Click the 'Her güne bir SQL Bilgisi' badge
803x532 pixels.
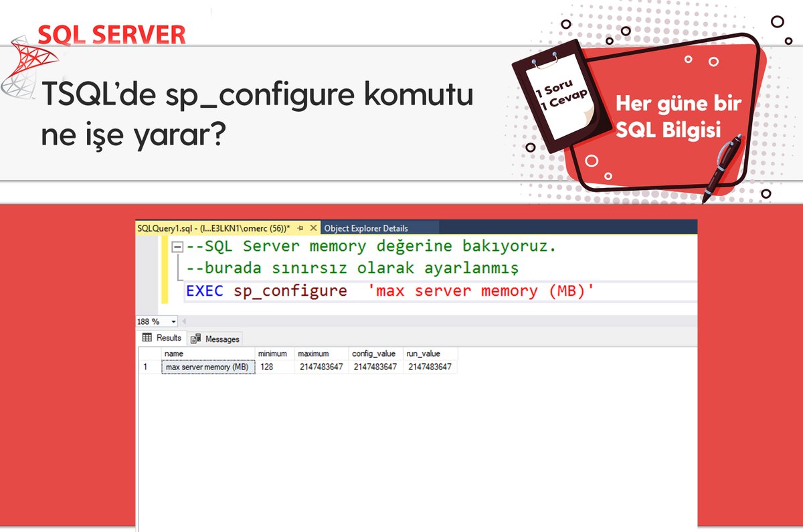pos(679,116)
